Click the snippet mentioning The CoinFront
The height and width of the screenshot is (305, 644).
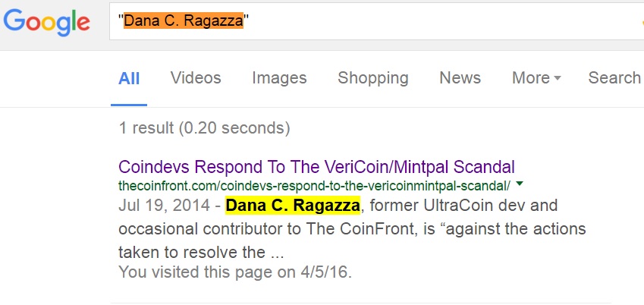(352, 229)
